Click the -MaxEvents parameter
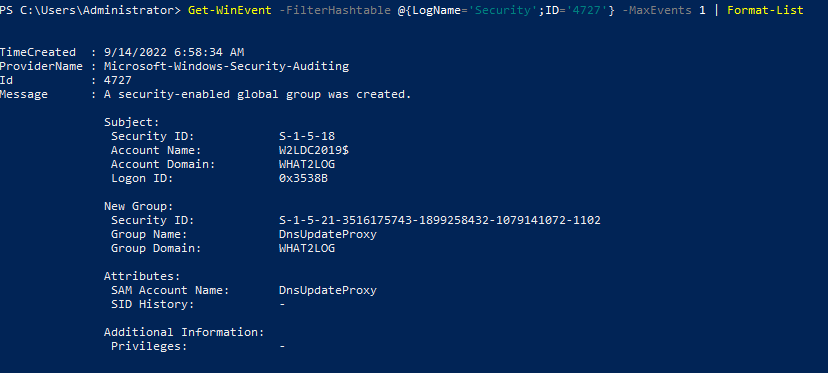The width and height of the screenshot is (828, 373). (656, 11)
